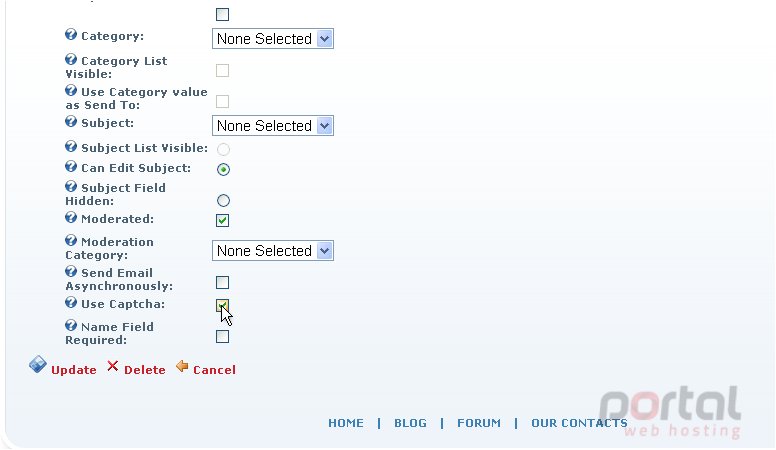The image size is (776, 450).
Task: Open help icon for Moderated setting
Action: pyautogui.click(x=71, y=217)
